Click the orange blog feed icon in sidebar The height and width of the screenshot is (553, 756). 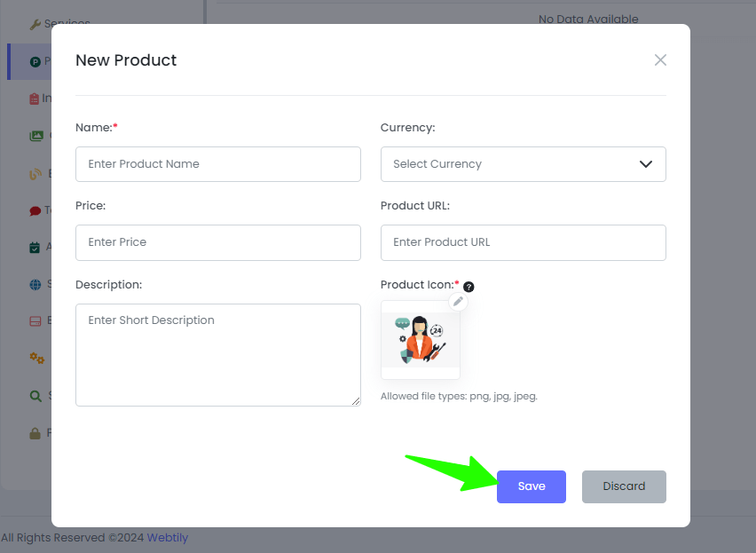pyautogui.click(x=35, y=174)
